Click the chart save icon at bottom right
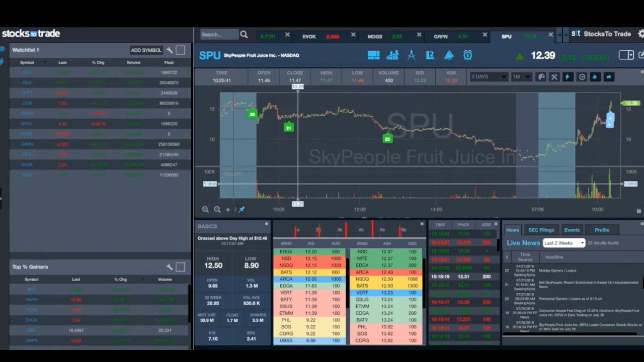 coord(639,211)
